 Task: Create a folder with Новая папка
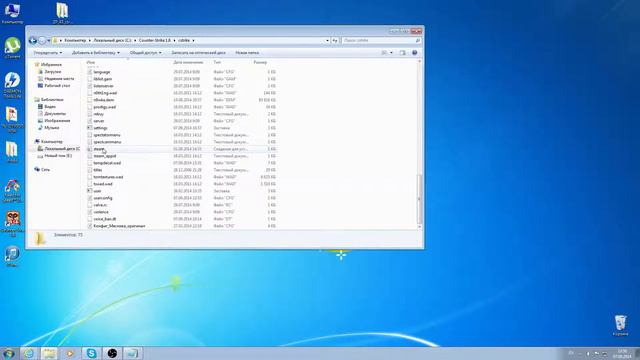tap(247, 53)
